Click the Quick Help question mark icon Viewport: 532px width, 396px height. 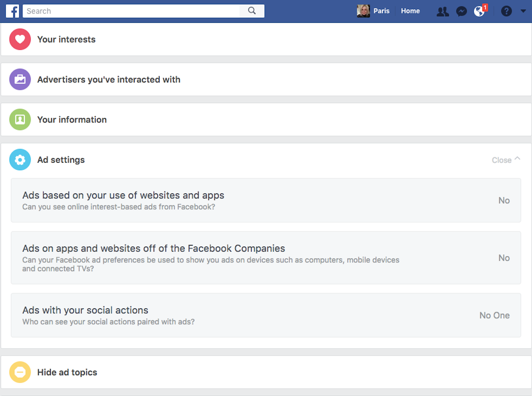coord(506,11)
